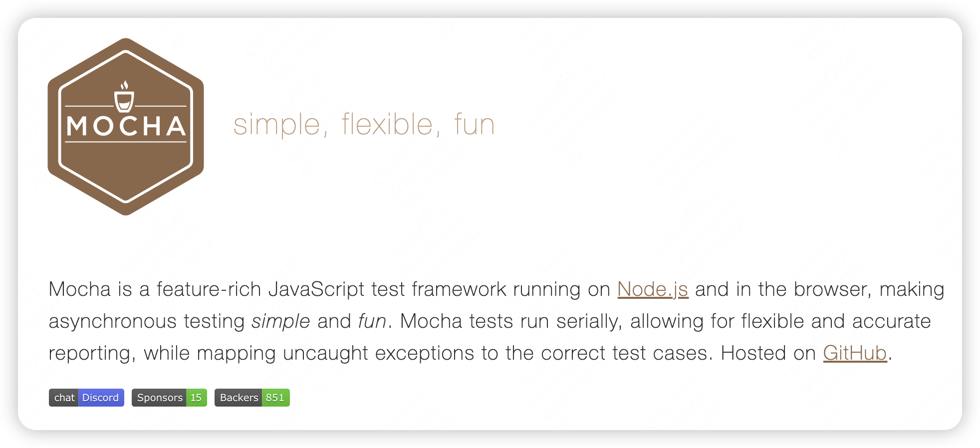Click the Sponsors badge
Screen dimensions: 980x448
169,398
